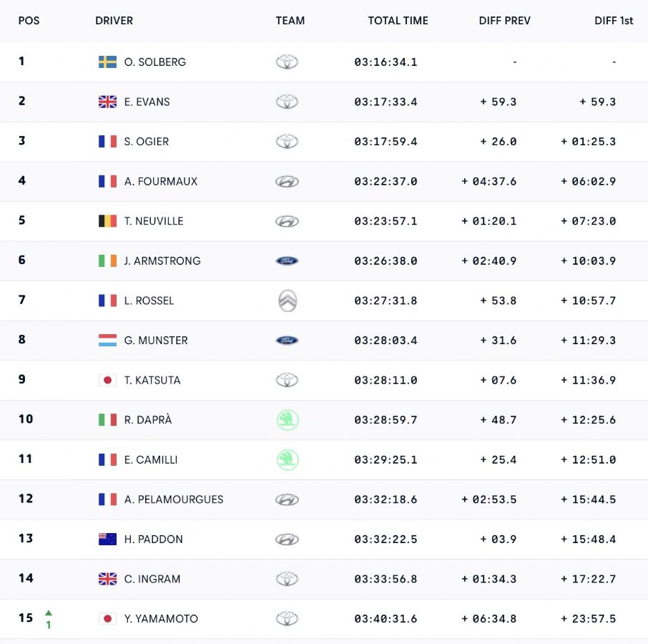Open driver T. KATSUTA's name link
648x644 pixels.
coord(152,380)
